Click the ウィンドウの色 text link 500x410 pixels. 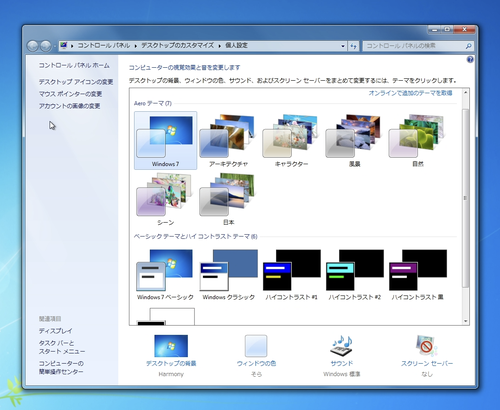click(x=256, y=364)
